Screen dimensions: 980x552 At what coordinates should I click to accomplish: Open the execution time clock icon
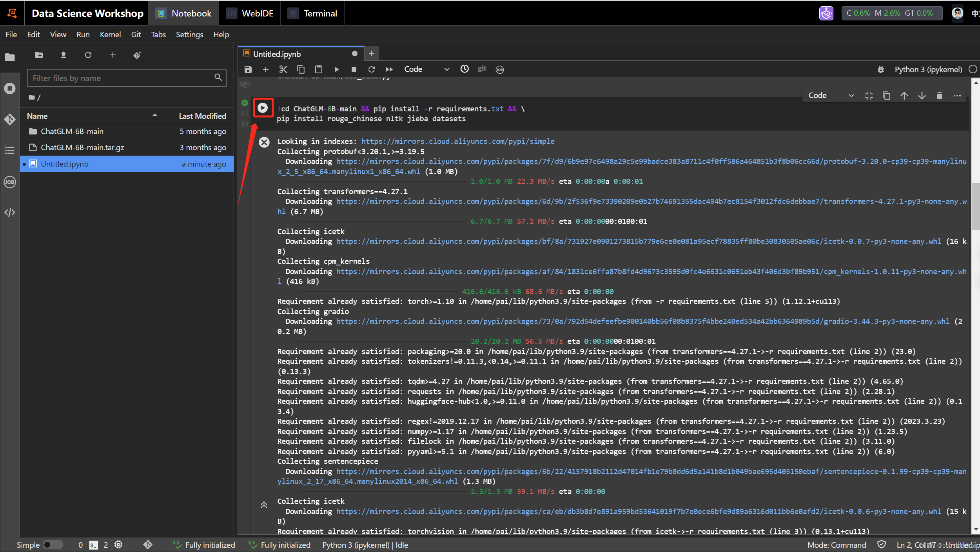click(465, 69)
